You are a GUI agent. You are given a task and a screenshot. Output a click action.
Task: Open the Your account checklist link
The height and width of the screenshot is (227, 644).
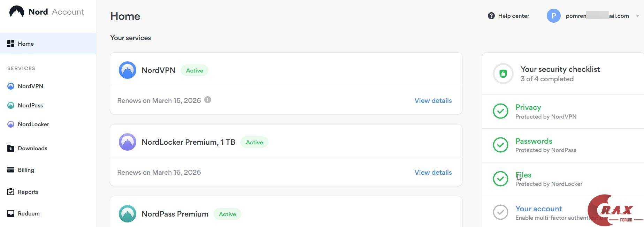pyautogui.click(x=538, y=209)
